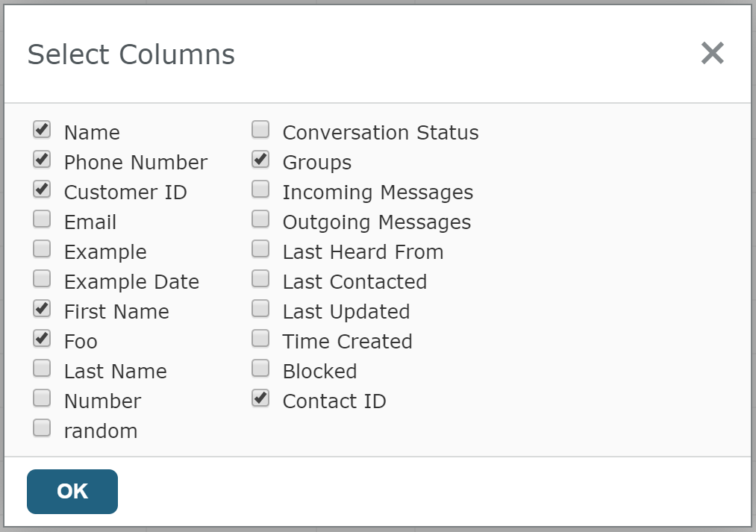
Task: Uncheck the Groups checkbox
Action: [x=260, y=160]
